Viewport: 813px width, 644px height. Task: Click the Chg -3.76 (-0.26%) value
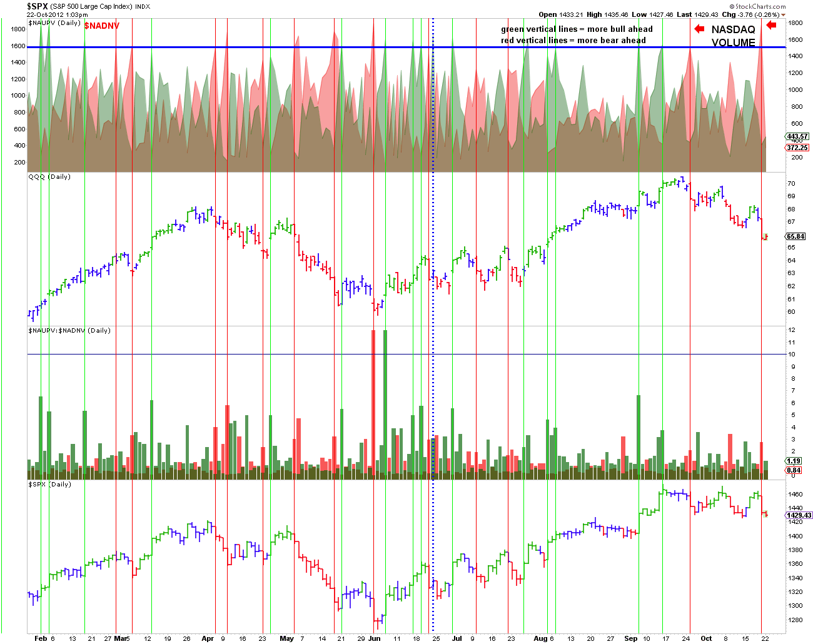(750, 14)
